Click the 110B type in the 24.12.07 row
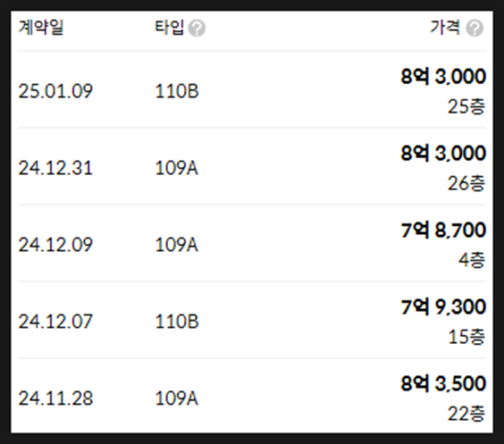 [x=177, y=322]
